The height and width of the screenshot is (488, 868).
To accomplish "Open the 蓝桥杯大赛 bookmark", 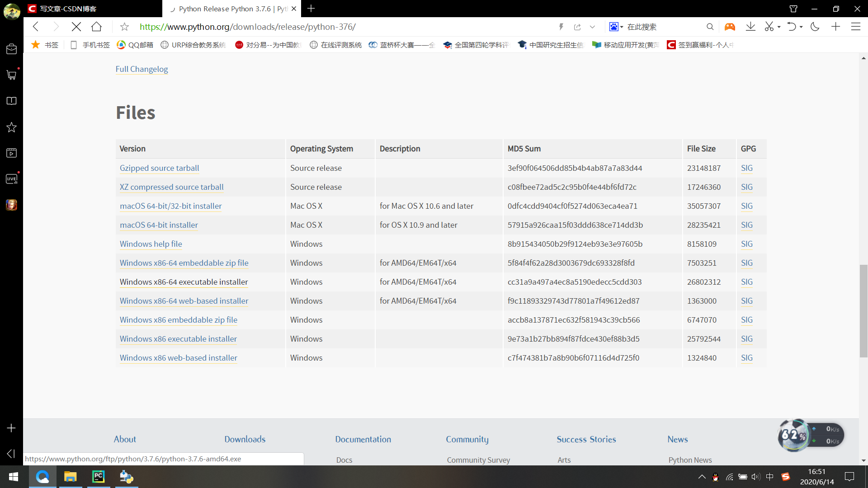I will (401, 45).
